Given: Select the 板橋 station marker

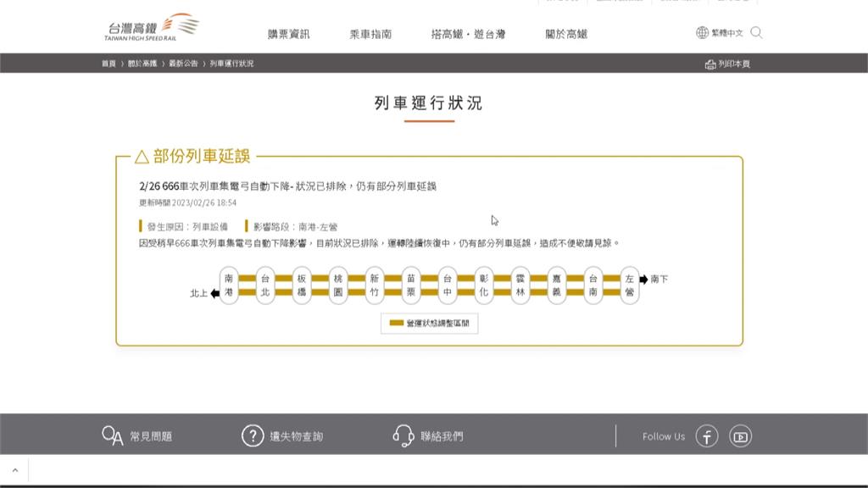Looking at the screenshot, I should [302, 286].
